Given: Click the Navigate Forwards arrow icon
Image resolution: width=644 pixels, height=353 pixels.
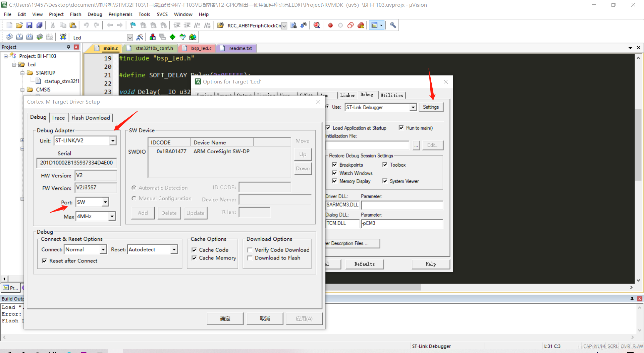Looking at the screenshot, I should tap(120, 25).
